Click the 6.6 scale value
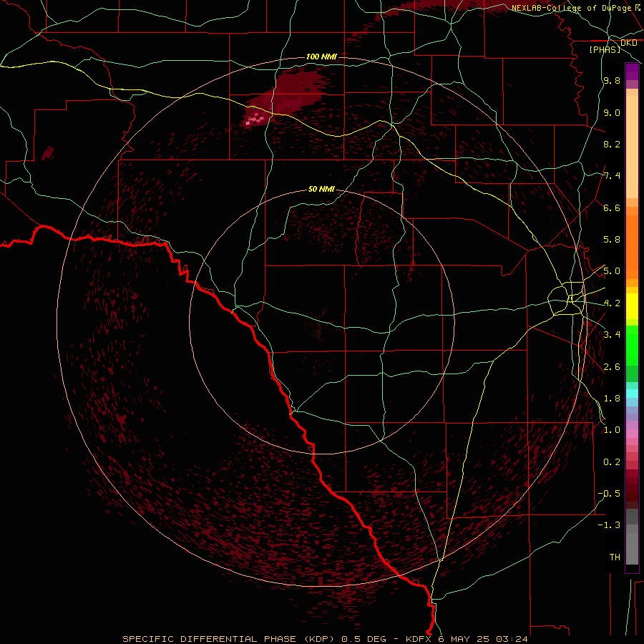This screenshot has height=644, width=644. 612,208
